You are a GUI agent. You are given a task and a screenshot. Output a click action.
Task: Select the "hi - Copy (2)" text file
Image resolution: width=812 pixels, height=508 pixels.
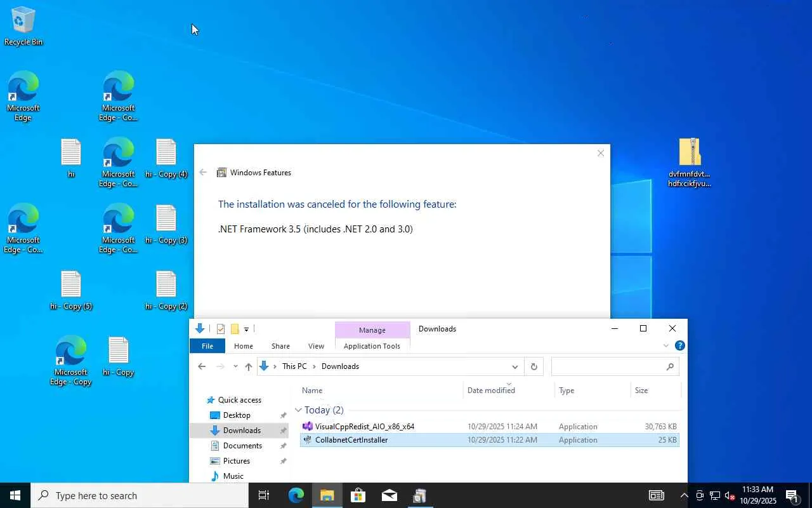point(166,290)
